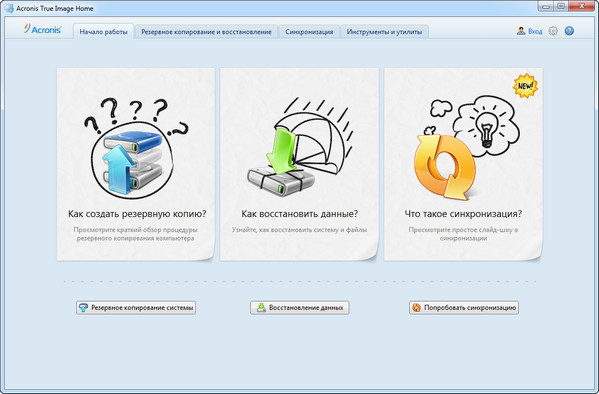599x394 pixels.
Task: Click text 'Узнайте, как восстановить систему и файлы'
Action: pos(300,230)
